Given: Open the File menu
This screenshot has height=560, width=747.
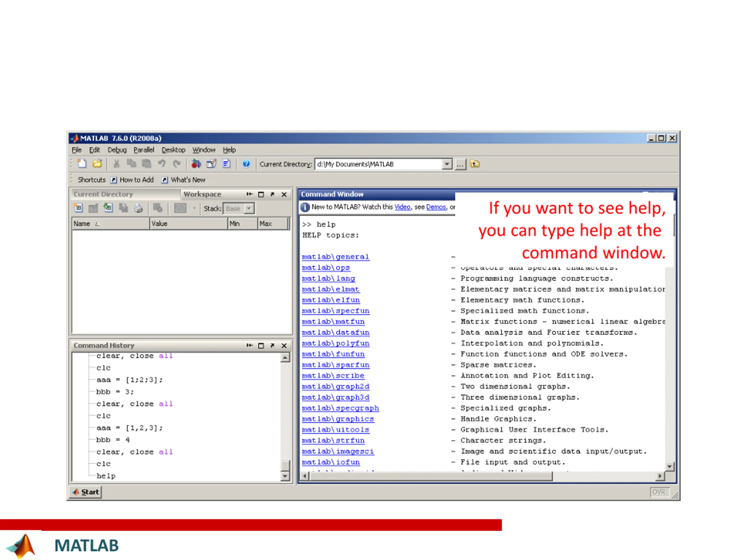Looking at the screenshot, I should [x=77, y=150].
